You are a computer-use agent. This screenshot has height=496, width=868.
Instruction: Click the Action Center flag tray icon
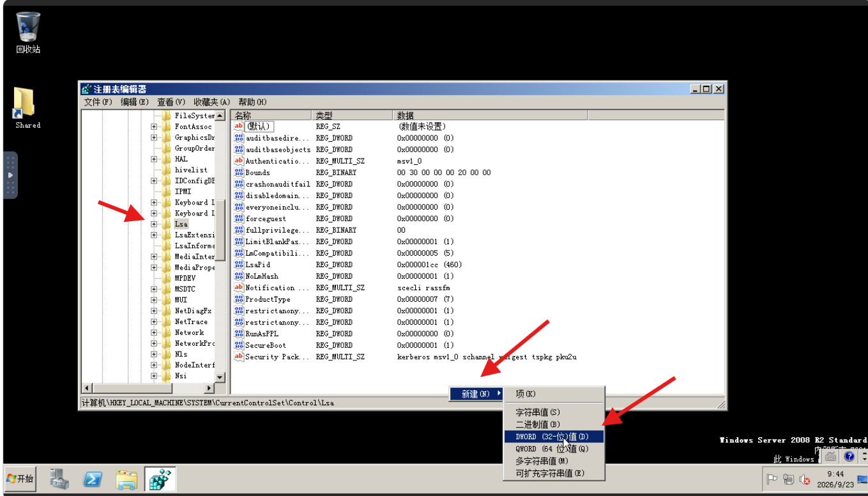772,479
